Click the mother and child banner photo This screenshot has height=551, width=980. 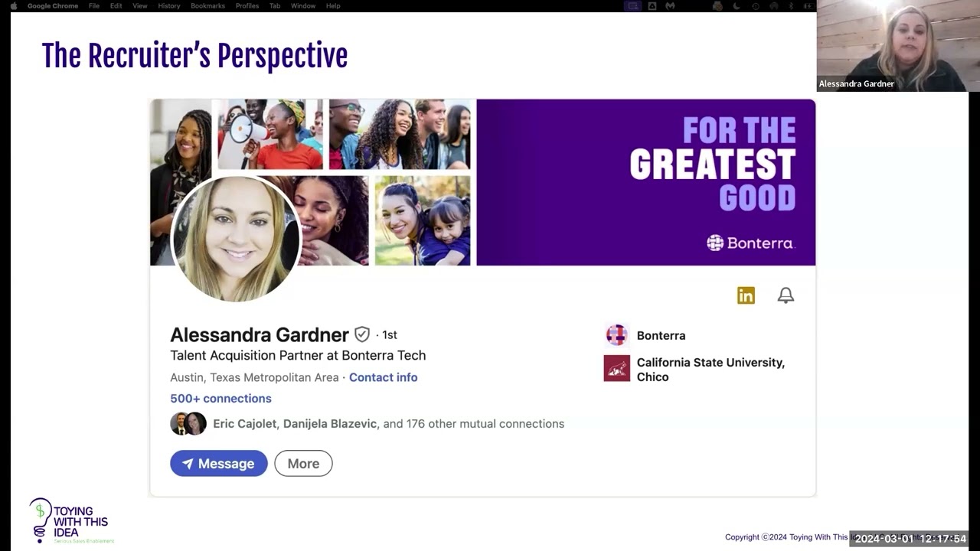click(x=423, y=221)
